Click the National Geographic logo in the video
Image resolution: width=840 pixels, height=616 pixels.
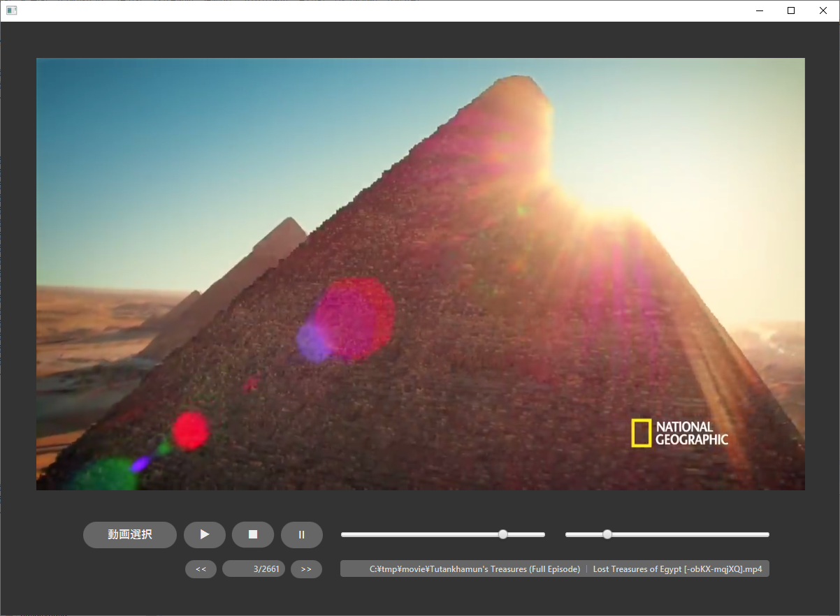tap(679, 433)
